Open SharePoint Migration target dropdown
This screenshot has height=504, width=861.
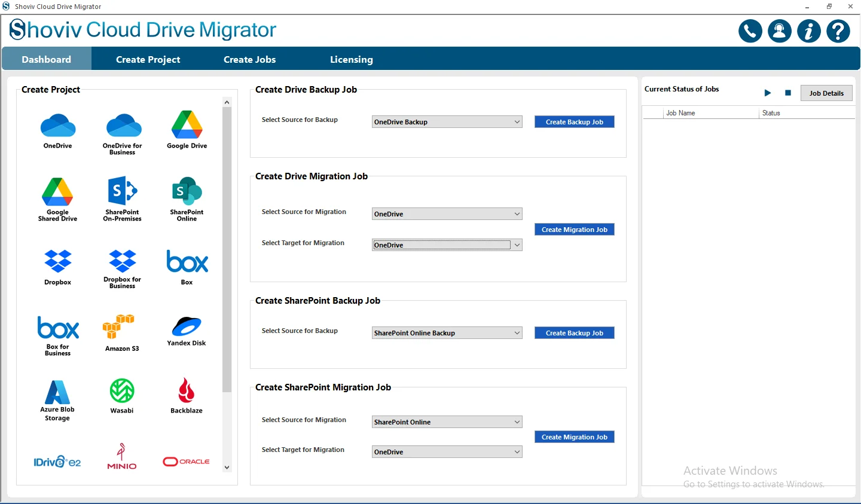click(447, 452)
